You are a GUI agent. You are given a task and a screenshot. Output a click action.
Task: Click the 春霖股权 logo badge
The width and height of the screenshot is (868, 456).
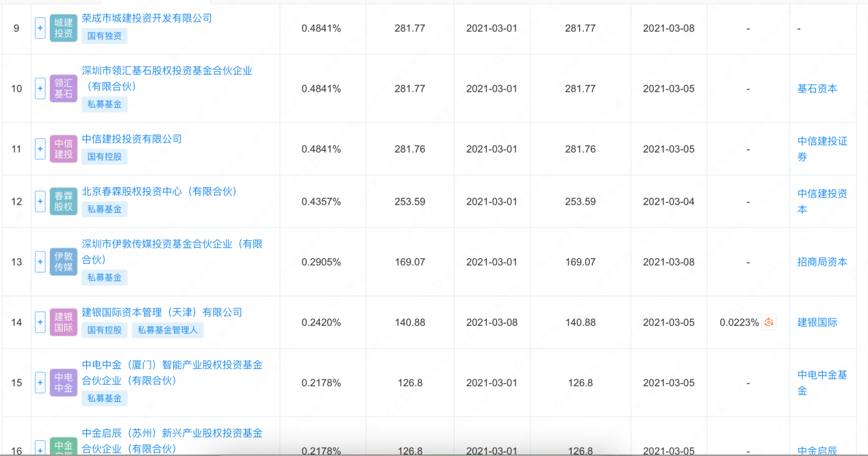click(64, 201)
